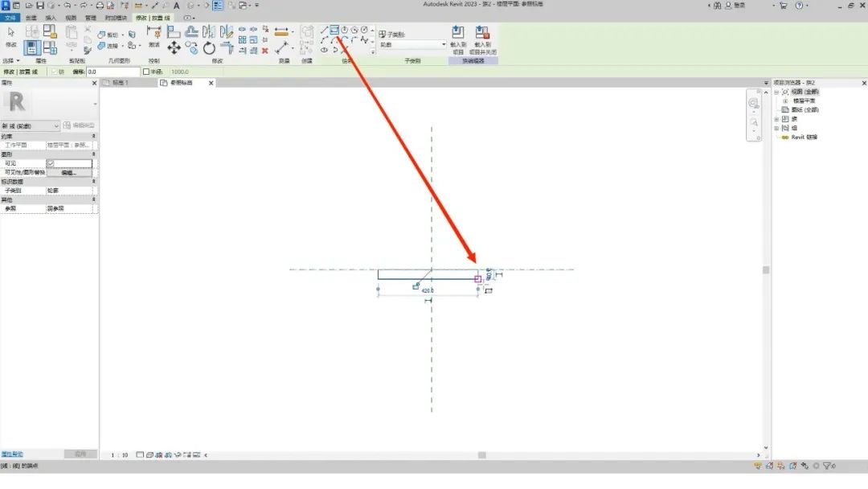
Task: Click the Load into Project icon
Action: 458,40
